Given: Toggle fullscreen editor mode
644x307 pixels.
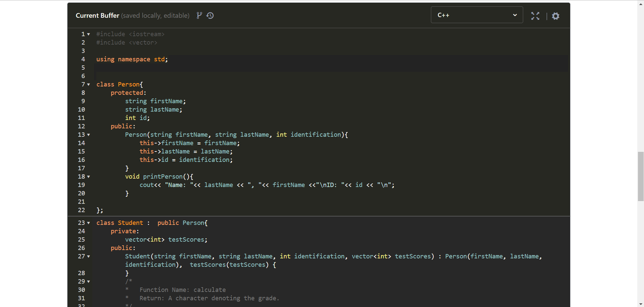Looking at the screenshot, I should [535, 16].
